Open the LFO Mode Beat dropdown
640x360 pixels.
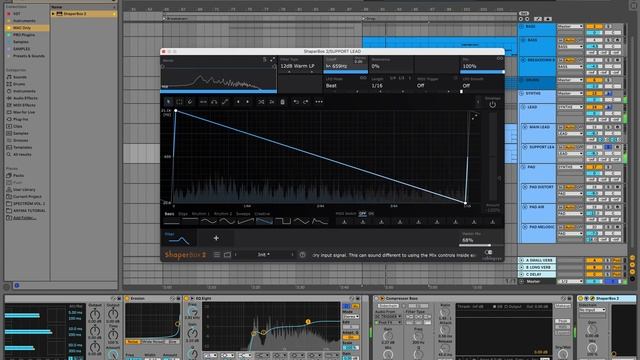[345, 84]
